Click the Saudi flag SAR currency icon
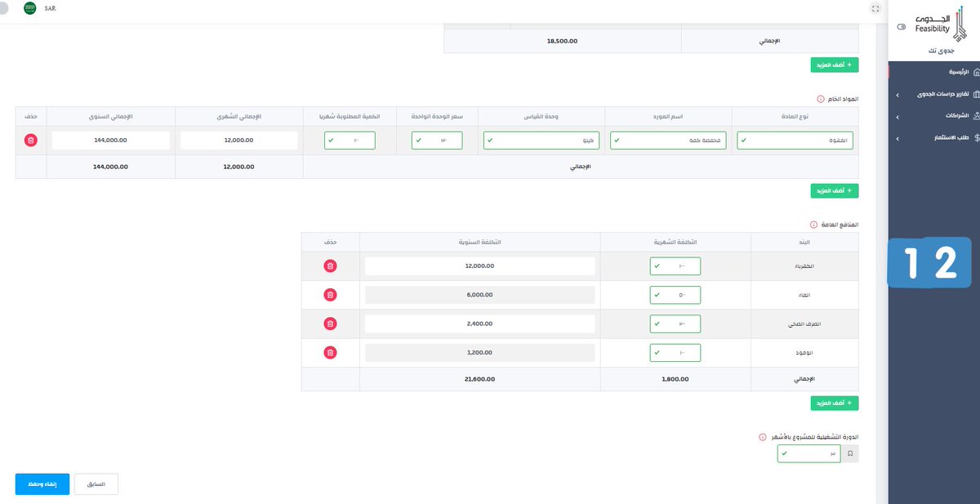This screenshot has width=980, height=504. (30, 8)
